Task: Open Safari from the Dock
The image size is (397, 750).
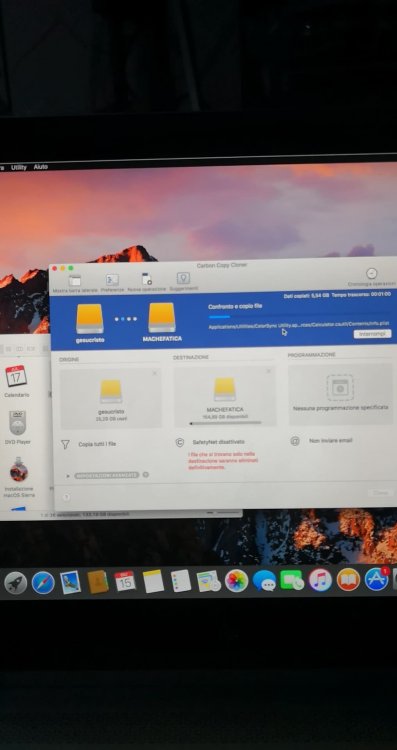Action: coord(43,583)
